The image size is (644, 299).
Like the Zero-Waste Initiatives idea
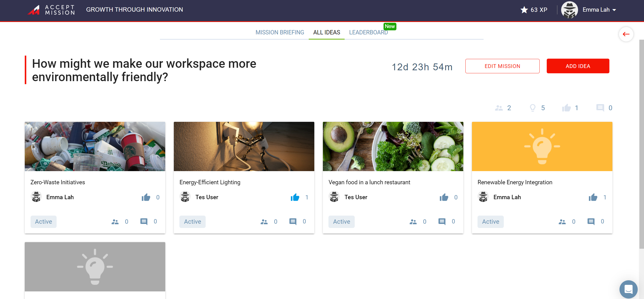[x=146, y=197]
